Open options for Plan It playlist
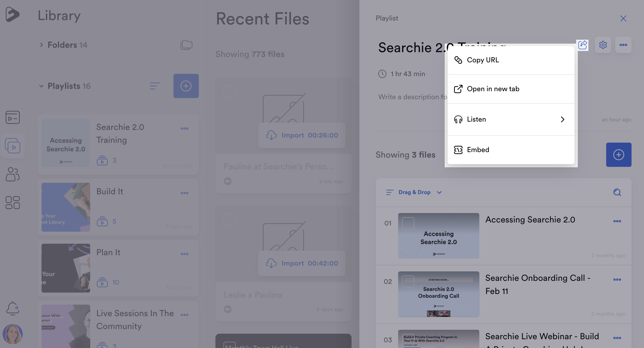This screenshot has width=644, height=348. coord(185,254)
